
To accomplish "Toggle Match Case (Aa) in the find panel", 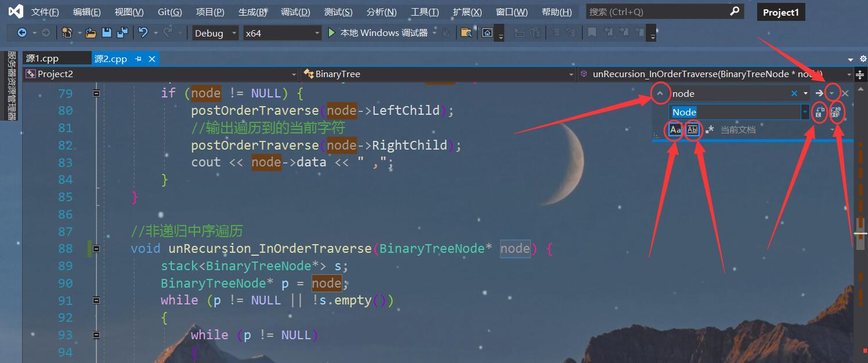I will click(x=675, y=130).
